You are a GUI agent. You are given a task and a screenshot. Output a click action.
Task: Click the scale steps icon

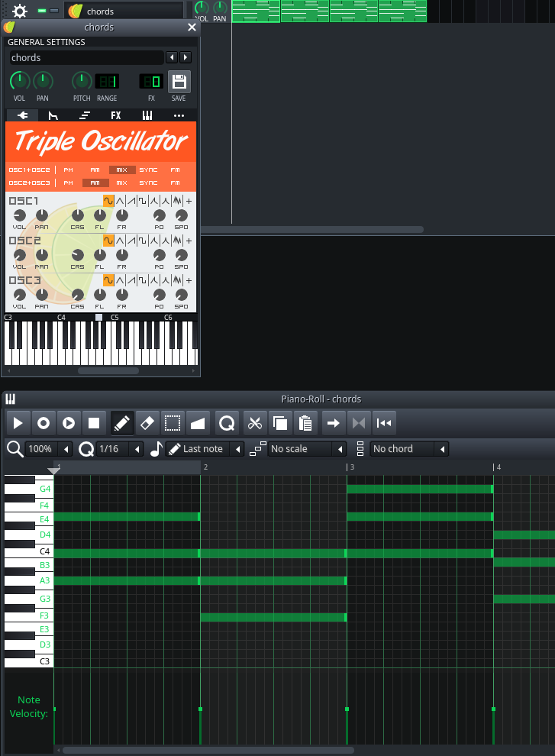(257, 449)
